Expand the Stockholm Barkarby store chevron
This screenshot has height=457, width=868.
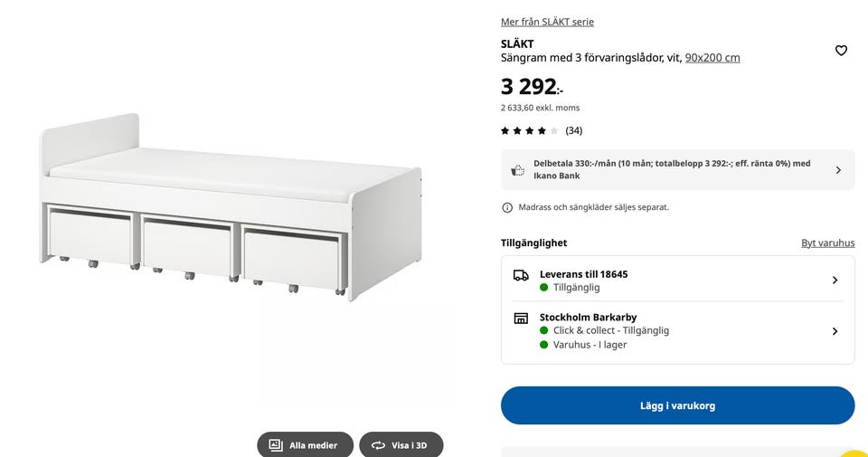click(x=835, y=331)
